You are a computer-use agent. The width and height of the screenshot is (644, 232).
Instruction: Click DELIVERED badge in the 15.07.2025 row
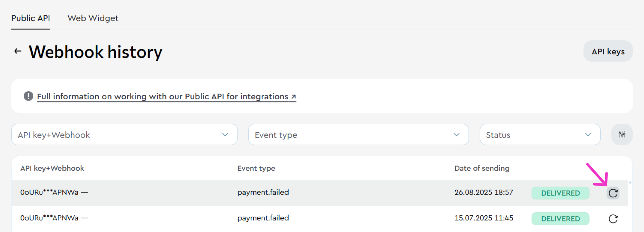560,219
